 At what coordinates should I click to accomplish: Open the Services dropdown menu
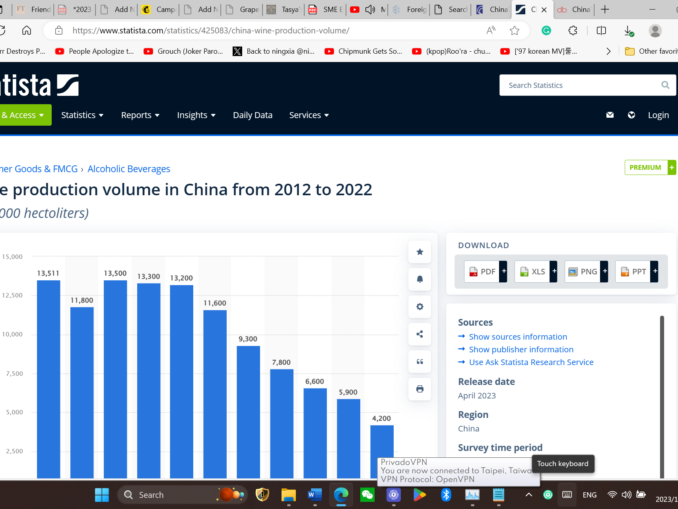coord(310,115)
